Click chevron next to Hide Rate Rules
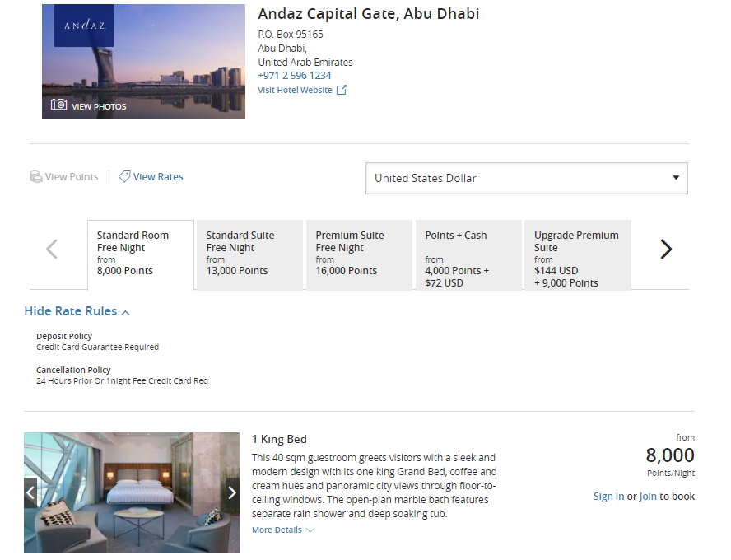Image resolution: width=731 pixels, height=560 pixels. coord(125,312)
